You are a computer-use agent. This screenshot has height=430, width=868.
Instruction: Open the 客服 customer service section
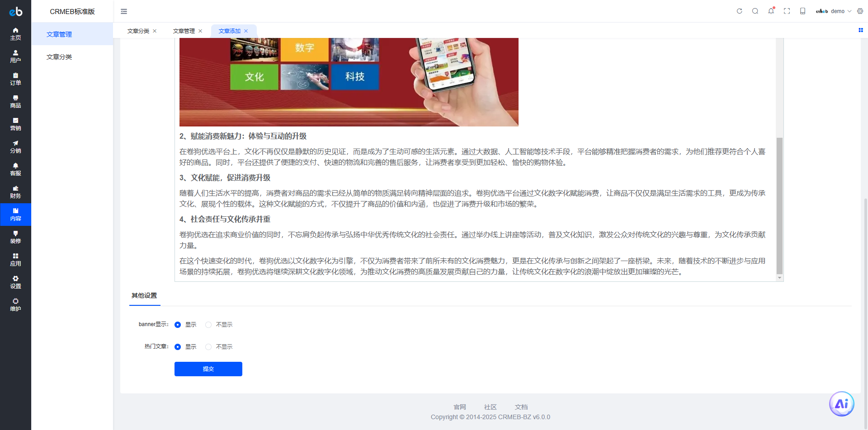click(x=15, y=169)
